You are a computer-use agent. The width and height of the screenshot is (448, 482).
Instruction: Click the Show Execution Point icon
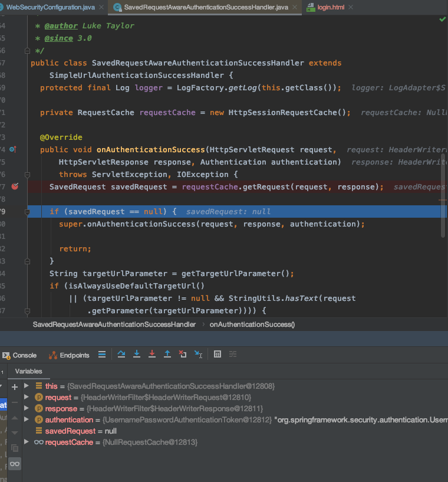click(102, 355)
